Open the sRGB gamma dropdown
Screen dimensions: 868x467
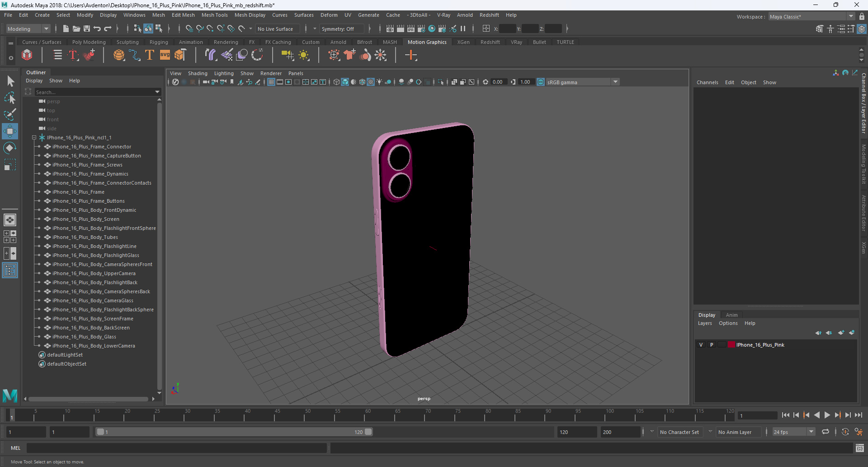pos(615,82)
